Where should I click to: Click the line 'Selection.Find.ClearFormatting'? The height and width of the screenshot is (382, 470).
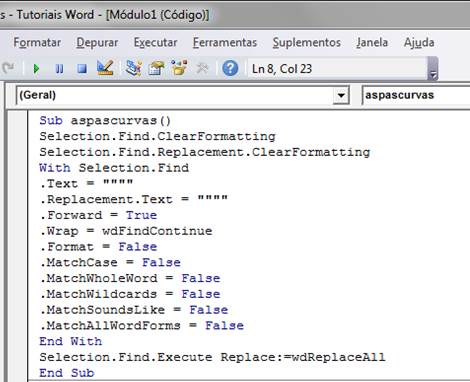pyautogui.click(x=157, y=136)
